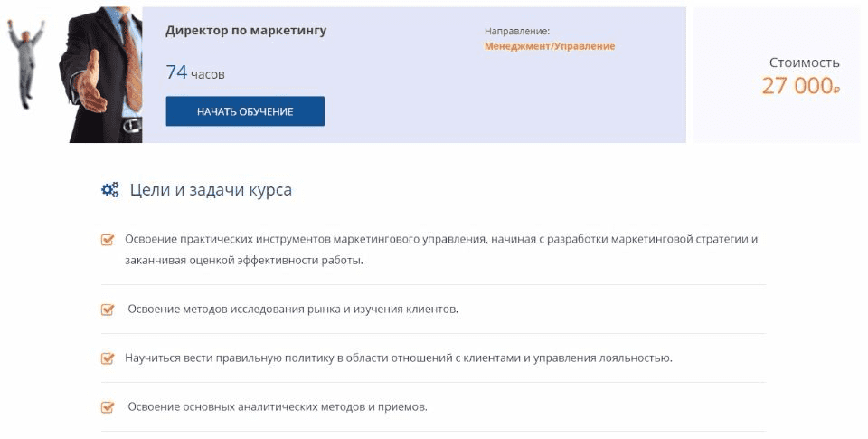Click the "Стоимость" label
Screen dimensions: 868x439
[804, 62]
